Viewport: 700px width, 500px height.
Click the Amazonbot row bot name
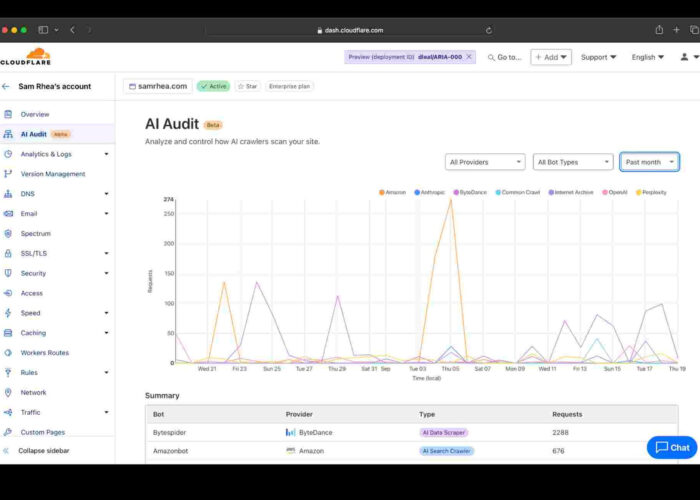(x=170, y=451)
